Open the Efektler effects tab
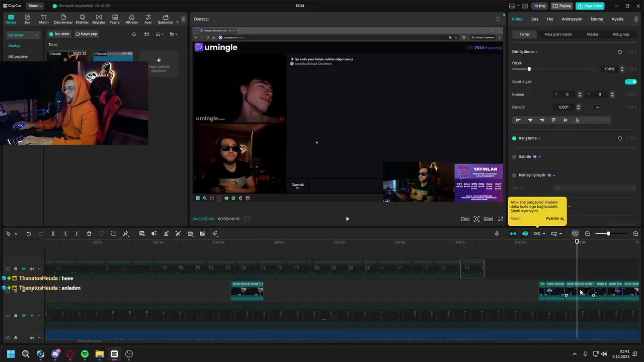 pyautogui.click(x=82, y=19)
